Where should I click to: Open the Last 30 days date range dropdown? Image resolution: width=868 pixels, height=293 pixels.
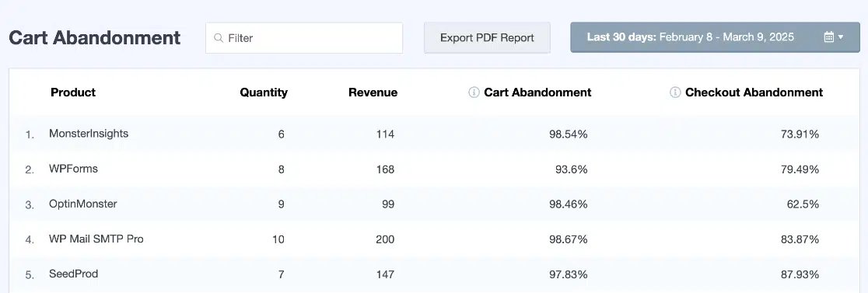pos(716,37)
